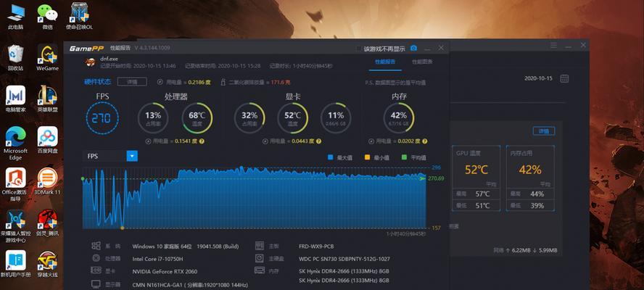Click the help icon next to 0.0443 度
The width and height of the screenshot is (644, 290).
318,141
